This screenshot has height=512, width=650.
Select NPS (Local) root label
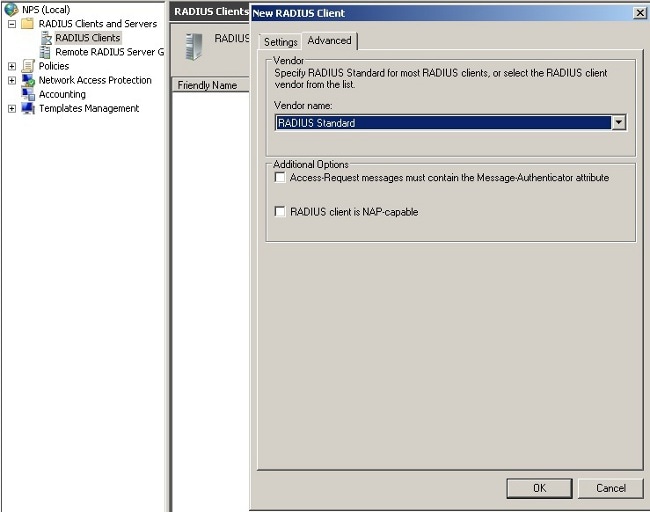pos(46,10)
